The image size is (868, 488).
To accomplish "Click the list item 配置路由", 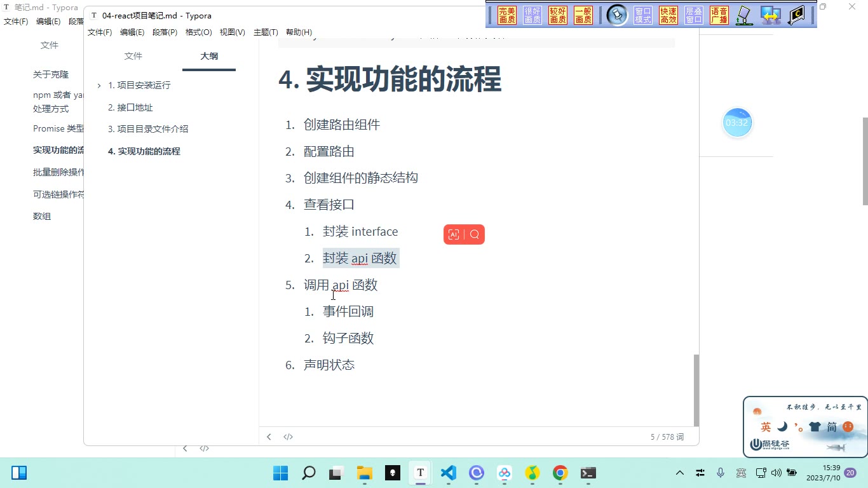I will (329, 151).
